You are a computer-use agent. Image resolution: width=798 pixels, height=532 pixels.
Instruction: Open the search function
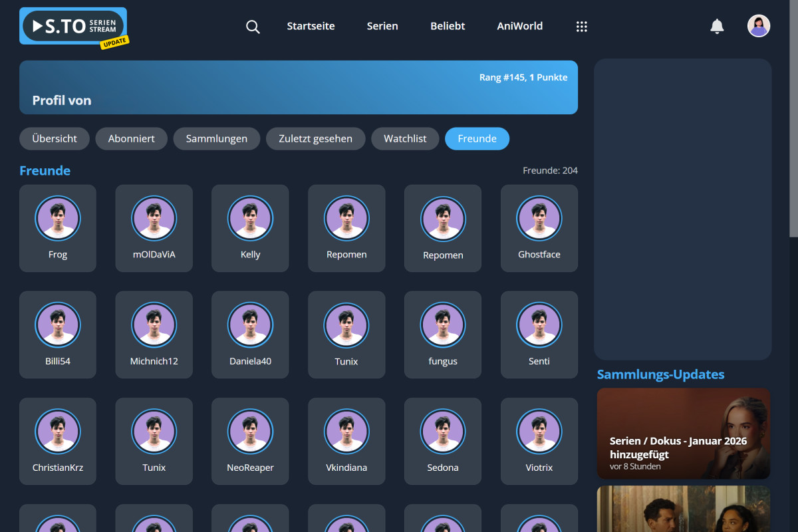coord(253,27)
